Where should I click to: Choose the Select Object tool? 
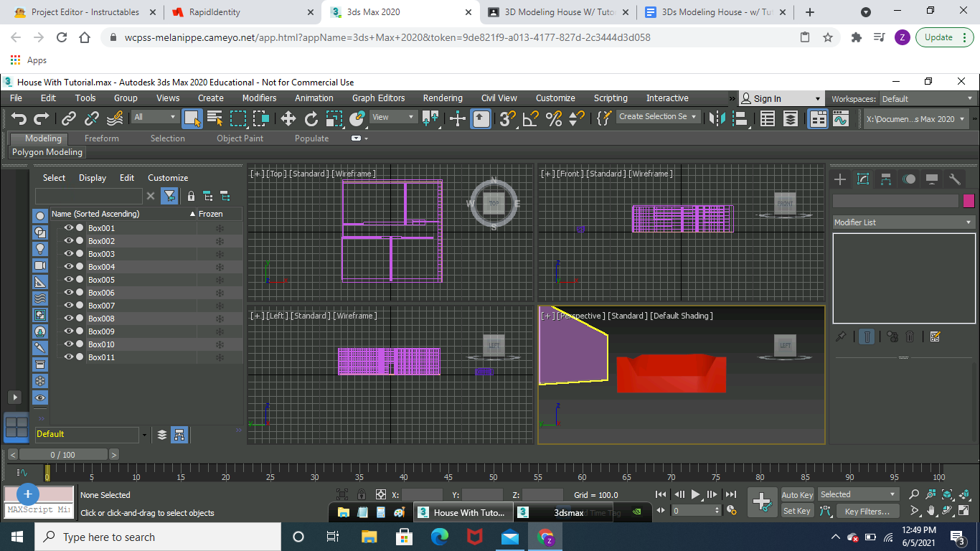coord(192,118)
